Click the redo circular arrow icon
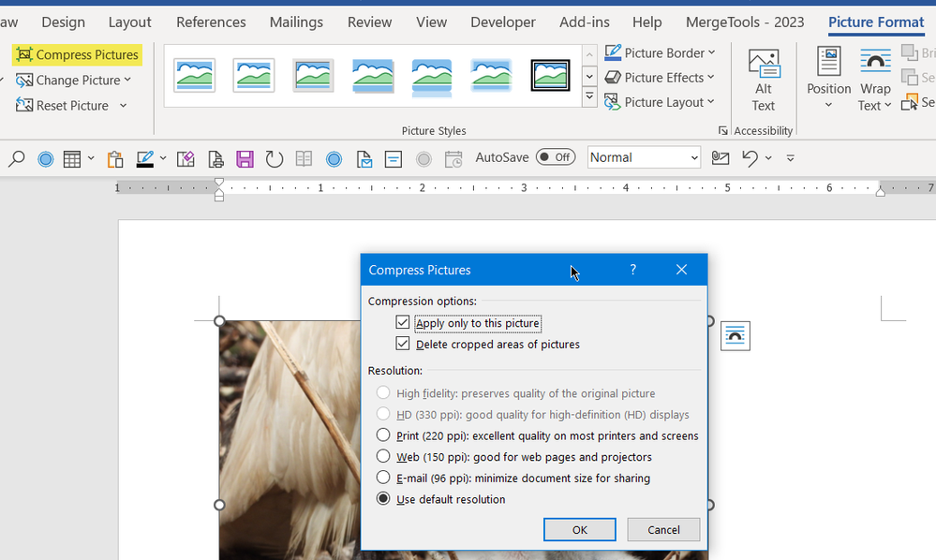Screen dimensions: 936x560 point(274,159)
